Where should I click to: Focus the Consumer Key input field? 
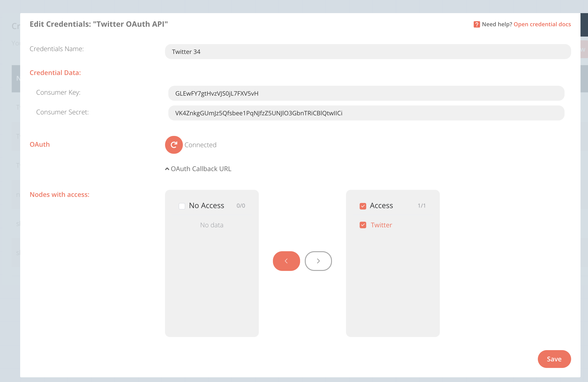tap(366, 93)
